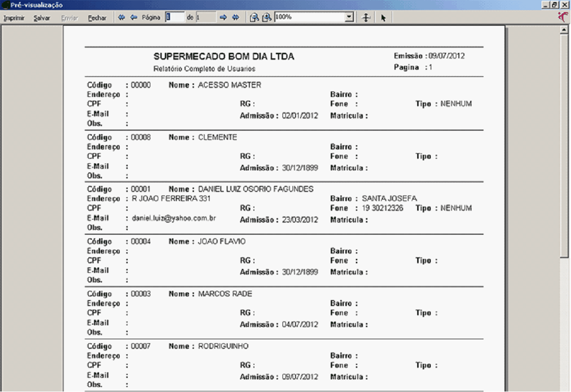Click the red logo icon at toolbar right
Image resolution: width=571 pixels, height=392 pixels.
[x=563, y=17]
